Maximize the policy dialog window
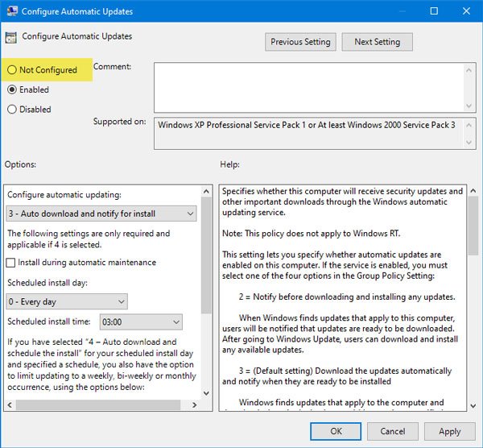Image resolution: width=483 pixels, height=448 pixels. (435, 12)
